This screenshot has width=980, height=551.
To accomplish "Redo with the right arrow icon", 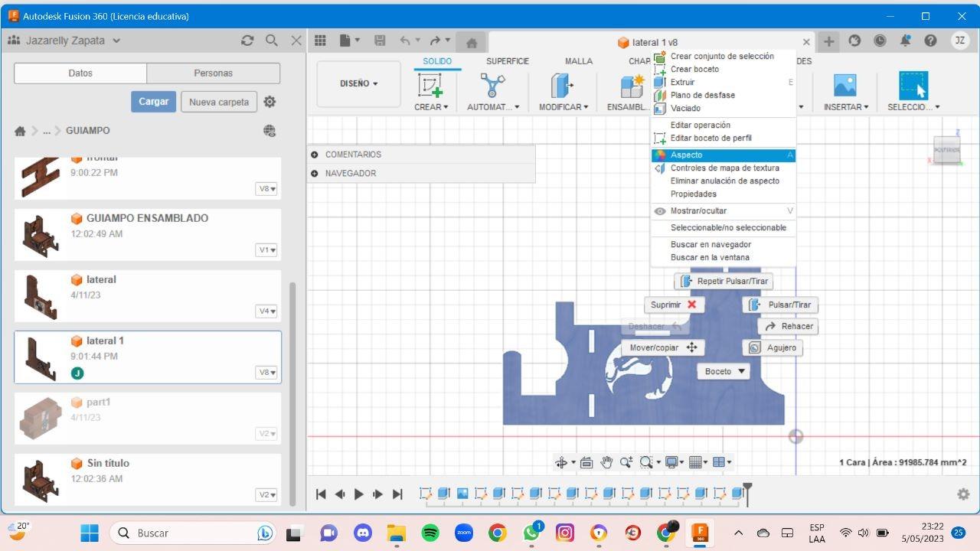I will point(436,41).
